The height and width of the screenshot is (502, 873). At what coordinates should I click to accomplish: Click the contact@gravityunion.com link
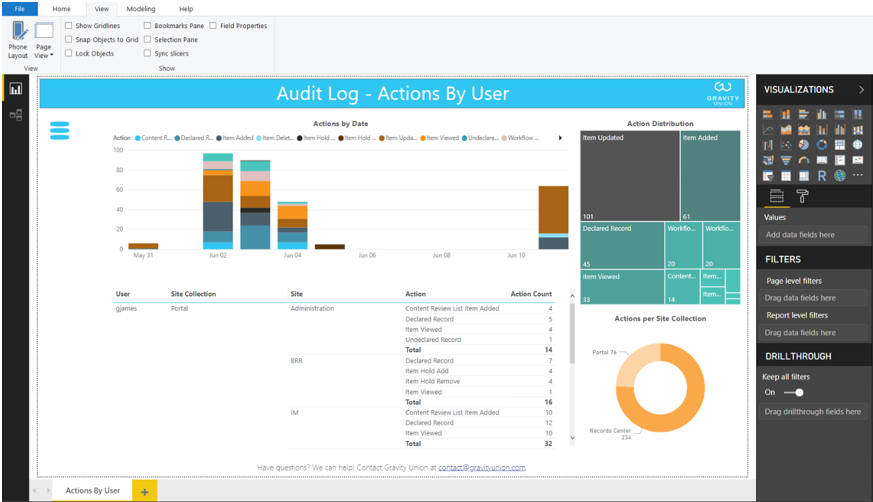click(x=482, y=467)
